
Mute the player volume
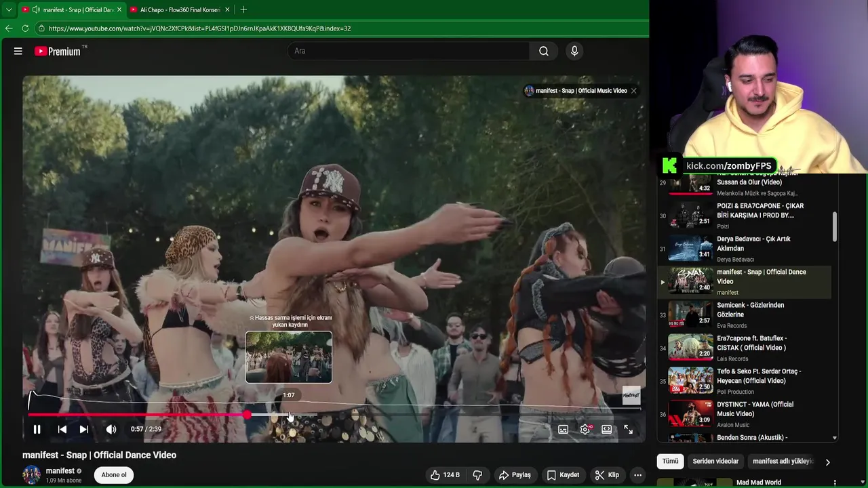[x=111, y=429]
